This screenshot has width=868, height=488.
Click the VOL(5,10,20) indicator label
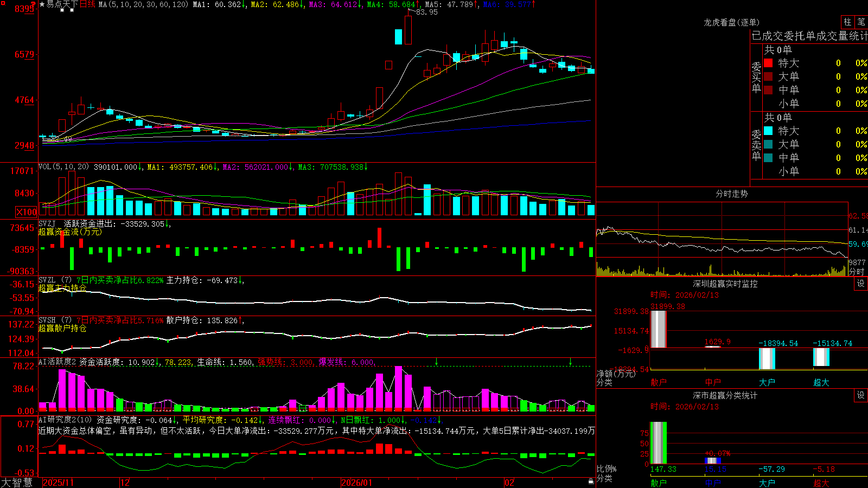[63, 167]
